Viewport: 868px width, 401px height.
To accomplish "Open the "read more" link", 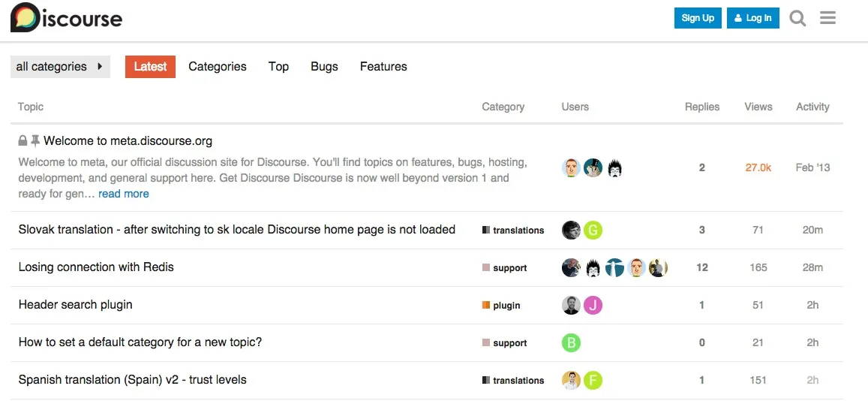I will (124, 194).
